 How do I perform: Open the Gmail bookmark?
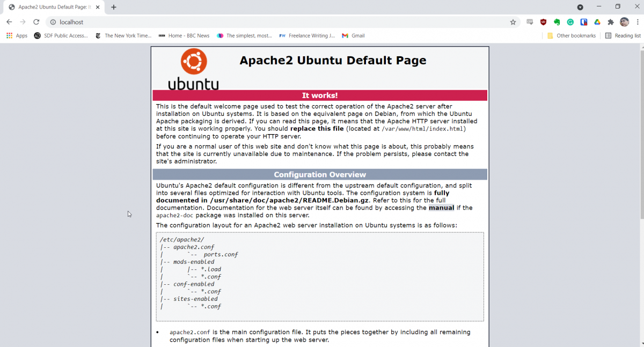click(x=353, y=35)
